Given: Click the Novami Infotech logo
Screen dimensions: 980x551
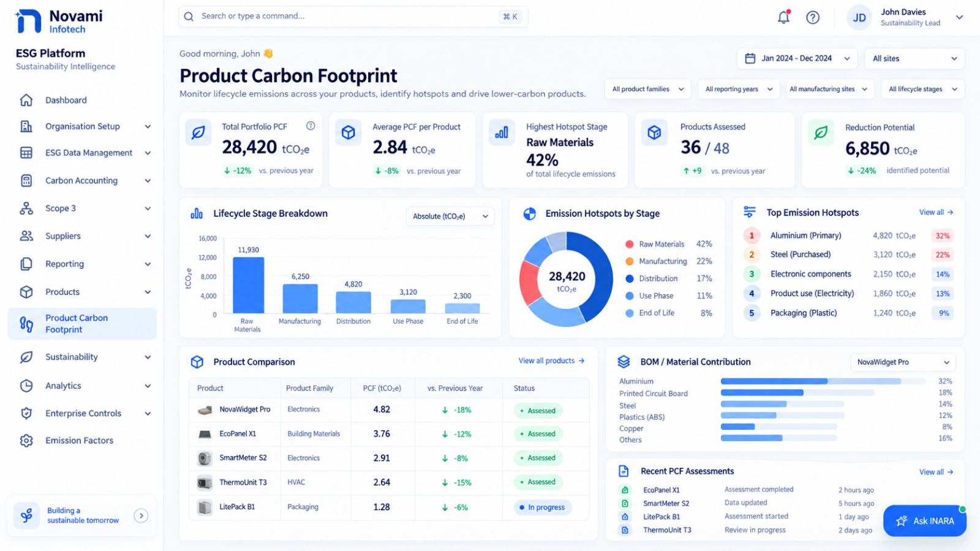Looking at the screenshot, I should (59, 21).
